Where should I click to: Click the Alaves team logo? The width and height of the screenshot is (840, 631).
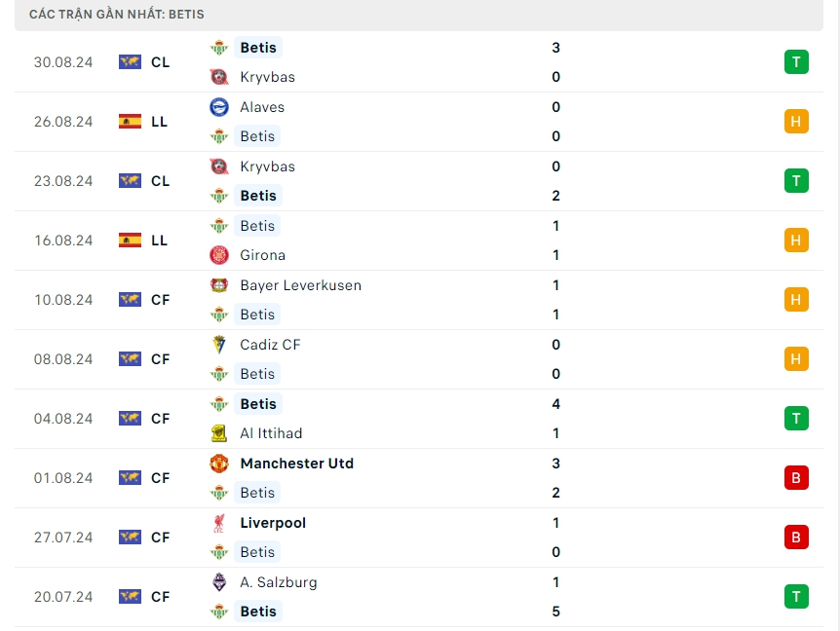(218, 107)
